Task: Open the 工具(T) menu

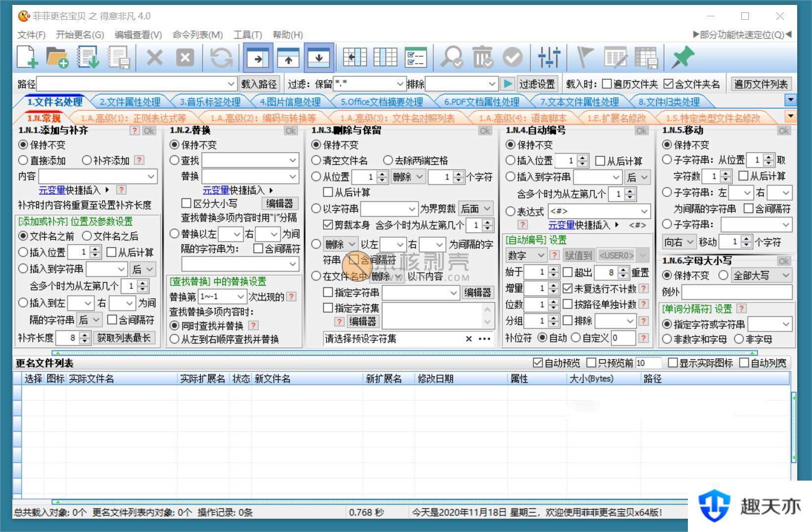Action: 248,35
